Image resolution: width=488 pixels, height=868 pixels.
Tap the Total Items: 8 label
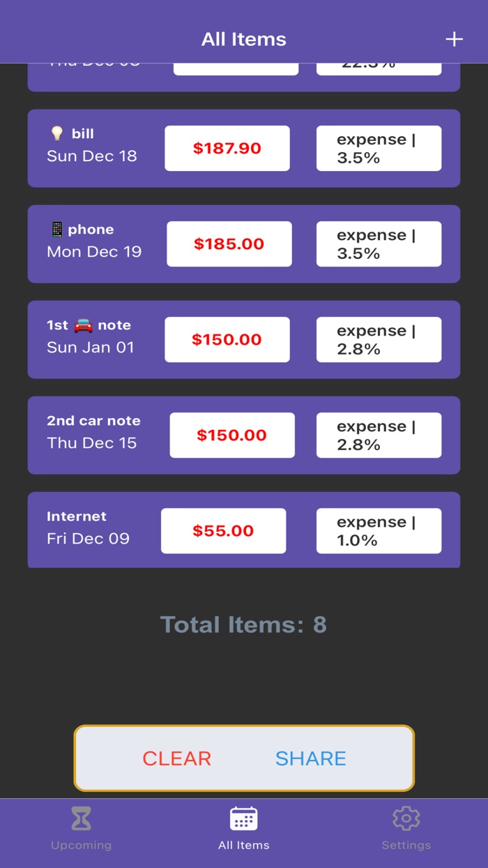click(243, 624)
